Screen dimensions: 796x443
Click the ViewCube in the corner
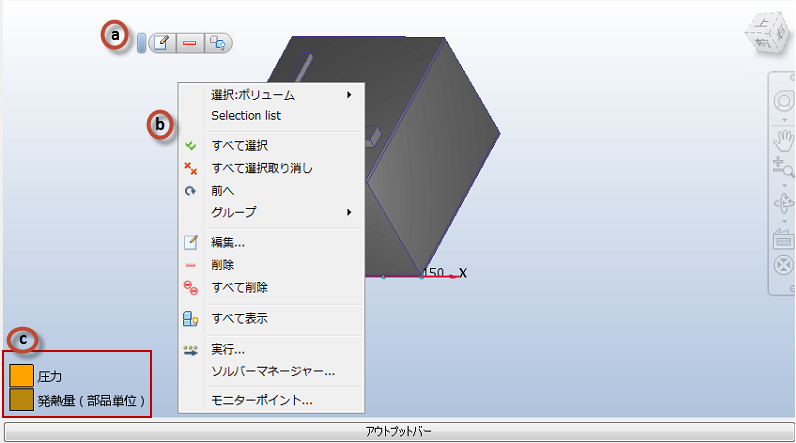(767, 35)
